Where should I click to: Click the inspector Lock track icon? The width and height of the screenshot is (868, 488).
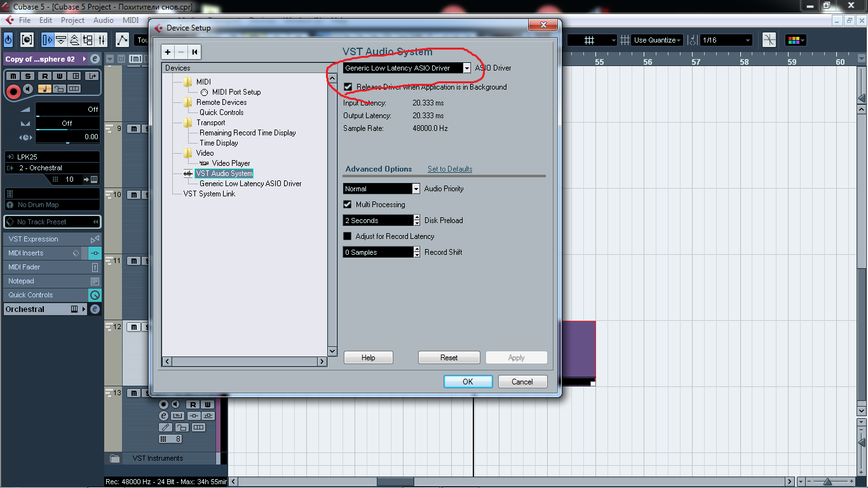coord(59,89)
